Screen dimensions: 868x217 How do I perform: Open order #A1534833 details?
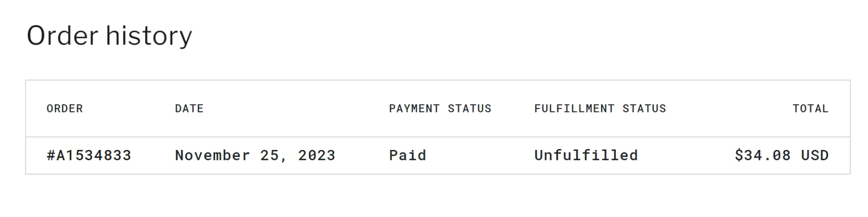point(89,155)
